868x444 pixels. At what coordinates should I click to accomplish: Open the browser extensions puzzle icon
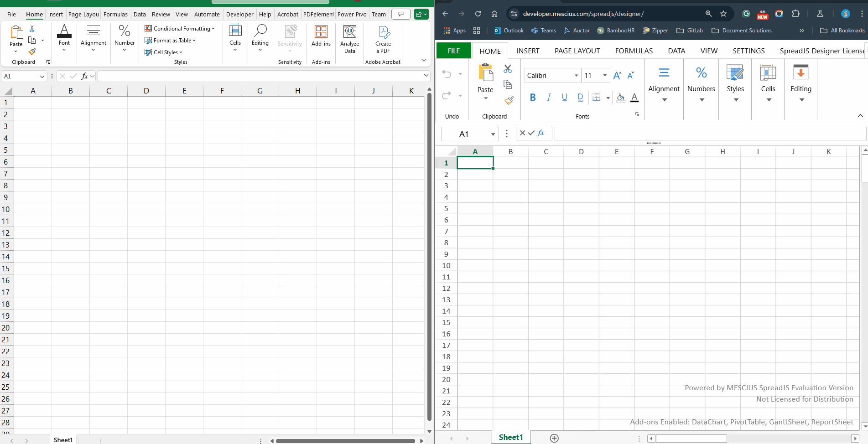pos(796,14)
